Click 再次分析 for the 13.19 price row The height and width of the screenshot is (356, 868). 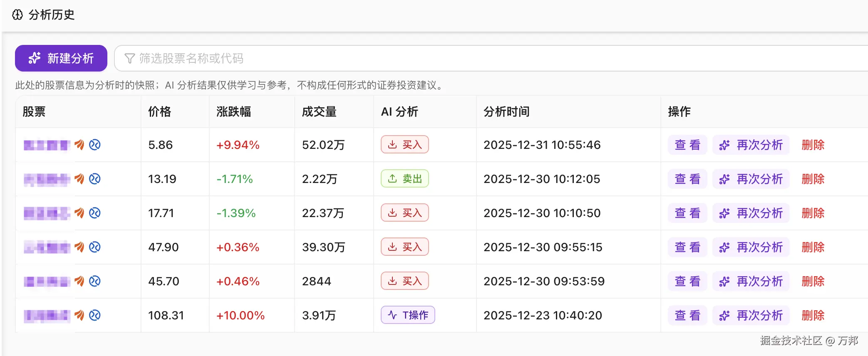(x=751, y=179)
